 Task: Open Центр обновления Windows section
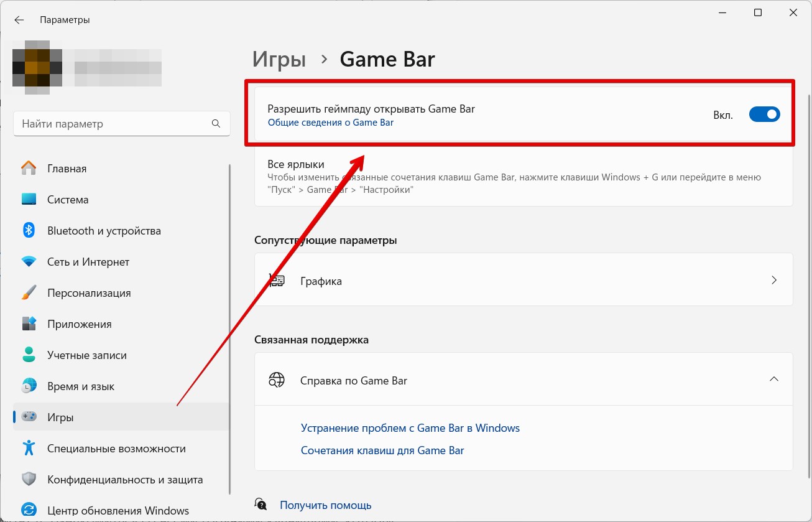click(121, 511)
